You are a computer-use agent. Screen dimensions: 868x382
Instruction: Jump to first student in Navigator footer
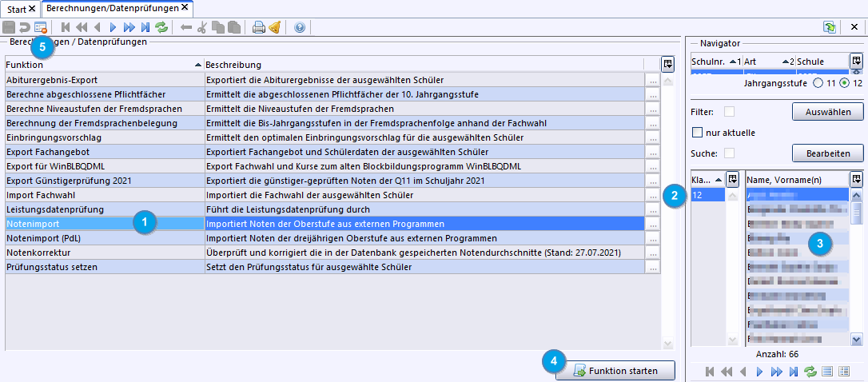click(x=710, y=371)
